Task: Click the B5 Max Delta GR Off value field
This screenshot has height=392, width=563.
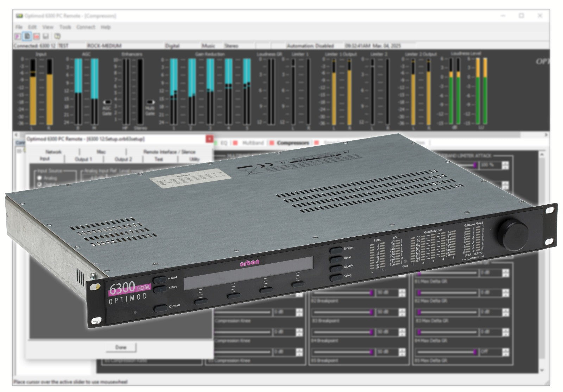Action: (490, 352)
